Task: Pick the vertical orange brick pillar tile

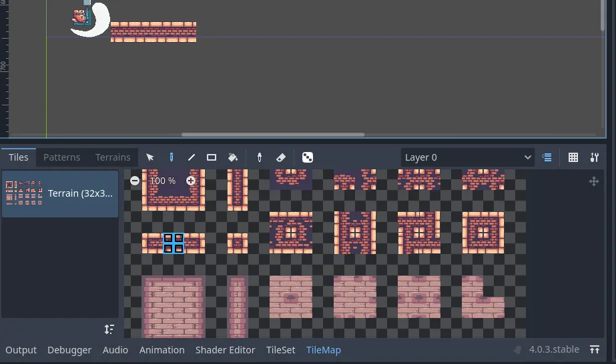Action: click(238, 190)
